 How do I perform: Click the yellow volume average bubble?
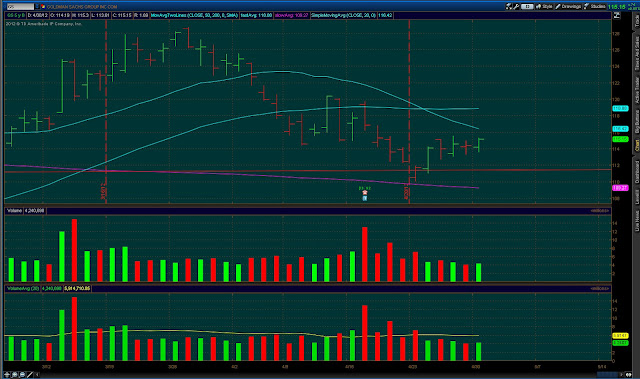point(620,335)
